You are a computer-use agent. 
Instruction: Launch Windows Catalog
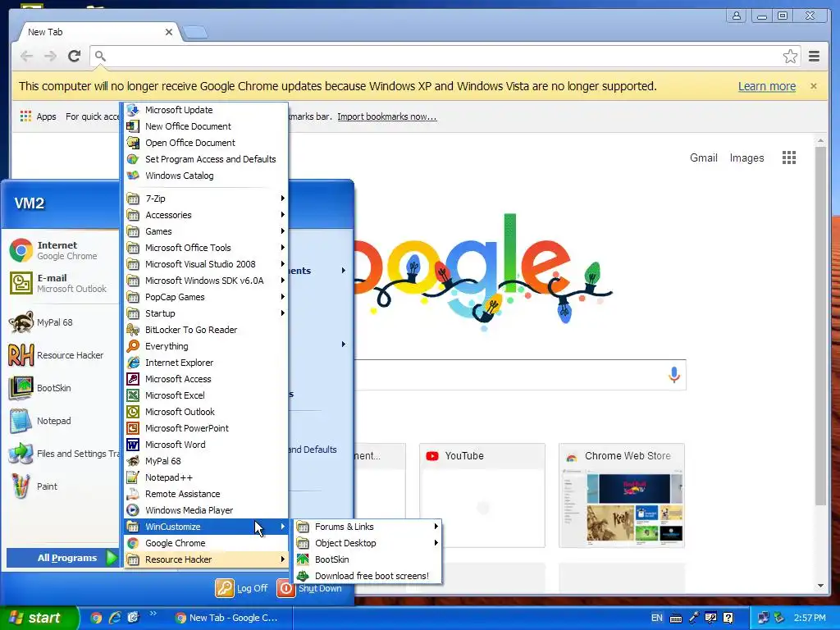click(206, 176)
